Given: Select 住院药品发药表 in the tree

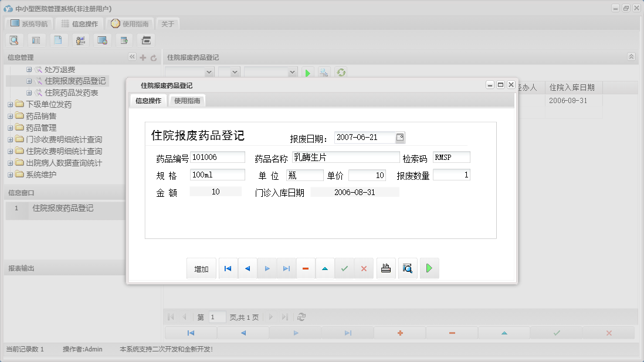Looking at the screenshot, I should point(71,93).
